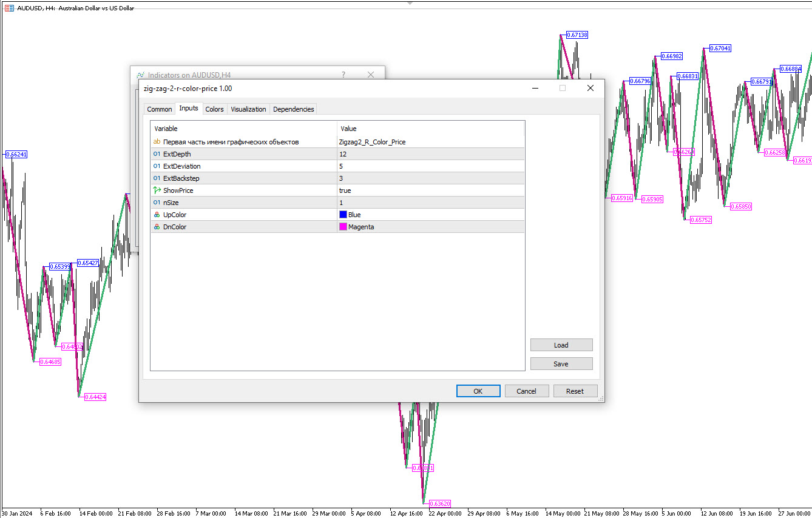Viewport: 812px width, 518px height.
Task: Click the magenta DnColor swatch
Action: click(343, 227)
